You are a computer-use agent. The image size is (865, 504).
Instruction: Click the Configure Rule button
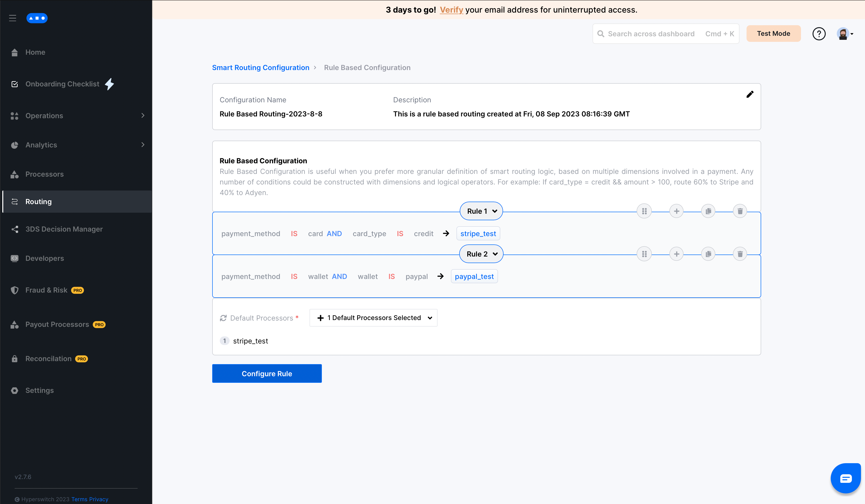tap(267, 373)
